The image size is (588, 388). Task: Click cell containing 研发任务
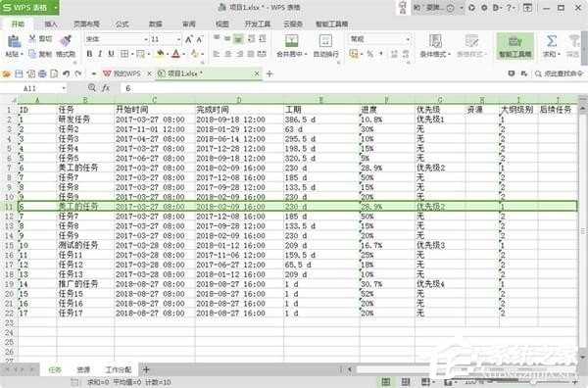(85, 120)
